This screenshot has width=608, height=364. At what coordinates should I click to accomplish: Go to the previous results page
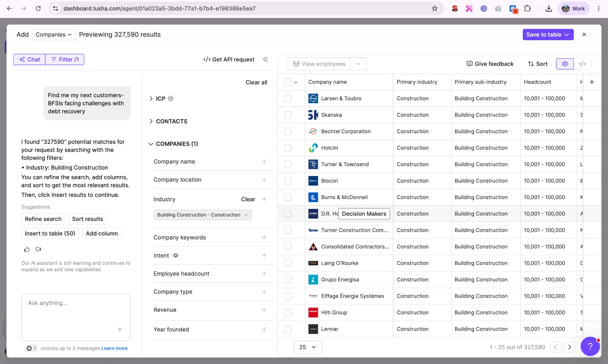[556, 347]
